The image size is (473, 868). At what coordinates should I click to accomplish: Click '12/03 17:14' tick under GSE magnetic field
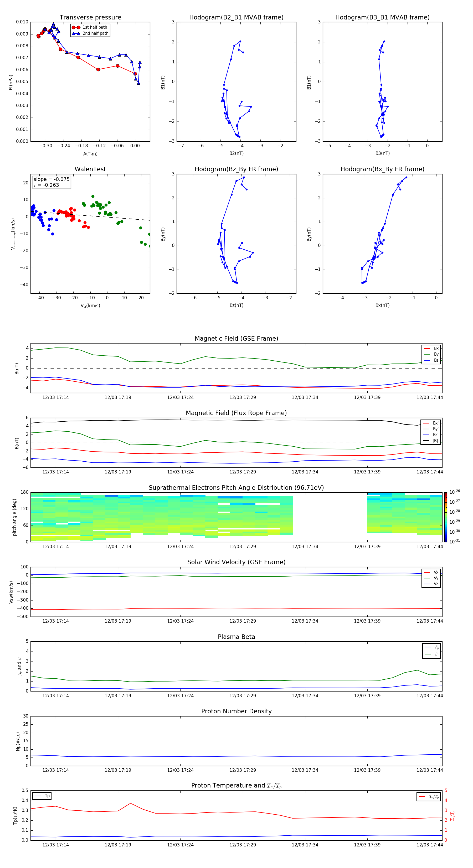55,398
